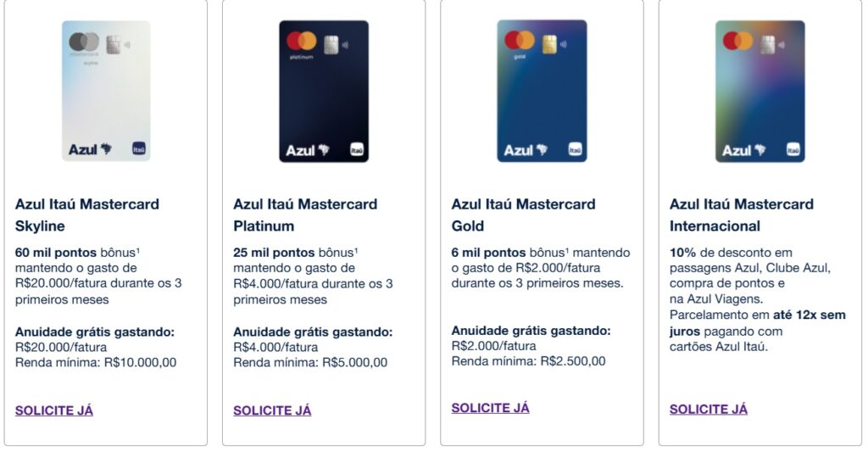Image resolution: width=868 pixels, height=452 pixels.
Task: Click the Platinum card image
Action: tap(324, 91)
